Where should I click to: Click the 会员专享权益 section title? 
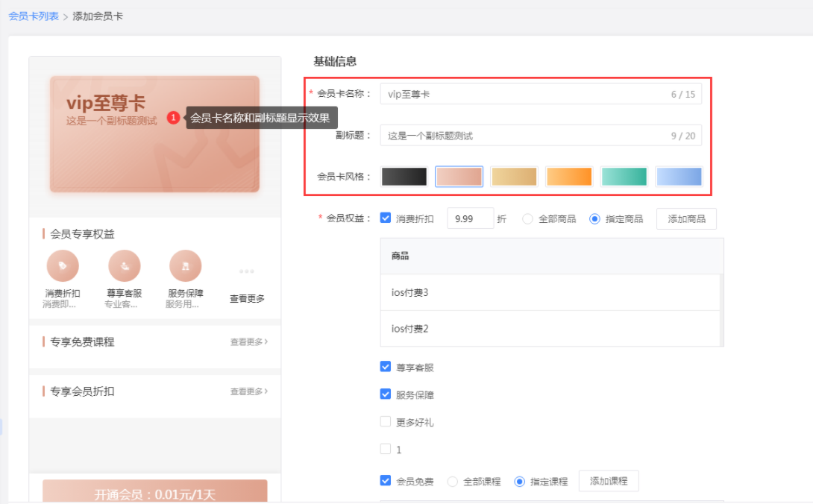pos(82,234)
